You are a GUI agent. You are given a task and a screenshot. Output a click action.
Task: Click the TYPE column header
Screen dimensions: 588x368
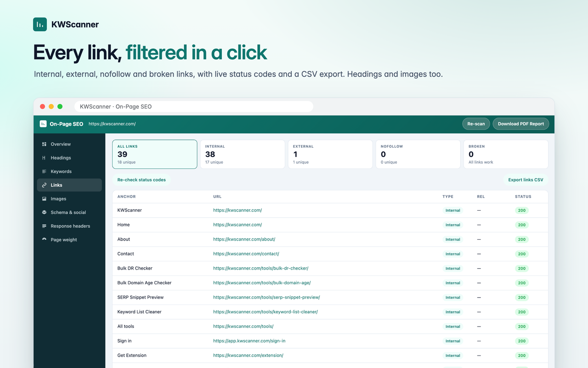[448, 196]
